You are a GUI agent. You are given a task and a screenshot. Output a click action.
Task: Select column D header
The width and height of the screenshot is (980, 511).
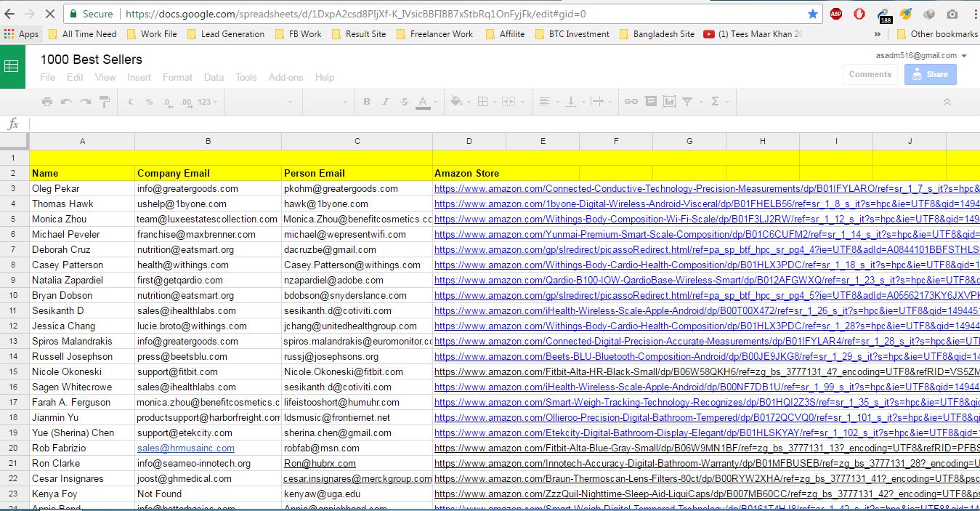(x=469, y=141)
